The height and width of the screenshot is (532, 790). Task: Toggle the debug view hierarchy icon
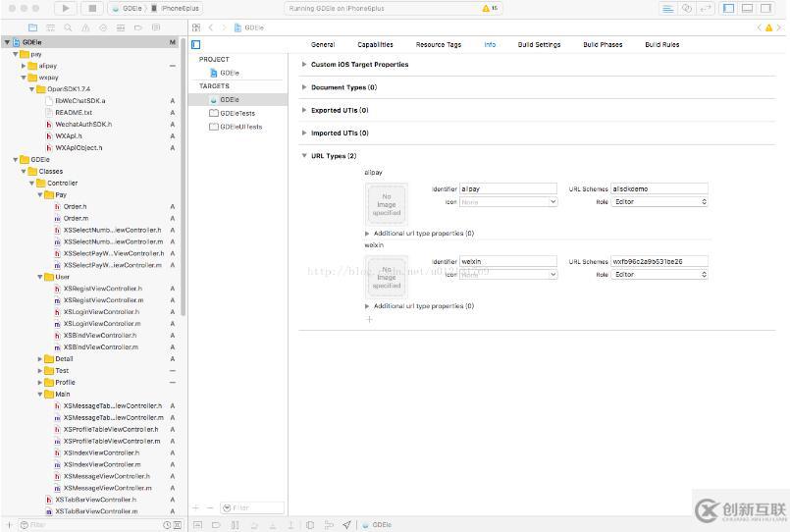pos(310,525)
